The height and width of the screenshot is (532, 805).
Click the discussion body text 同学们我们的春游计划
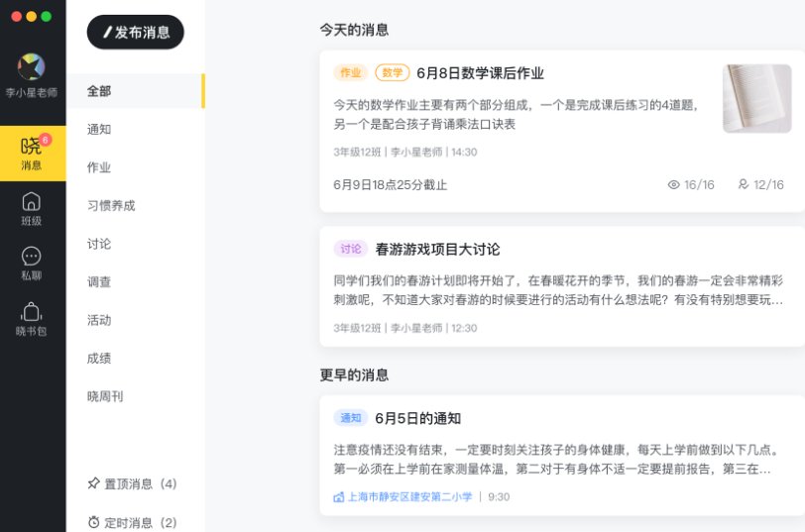point(558,290)
